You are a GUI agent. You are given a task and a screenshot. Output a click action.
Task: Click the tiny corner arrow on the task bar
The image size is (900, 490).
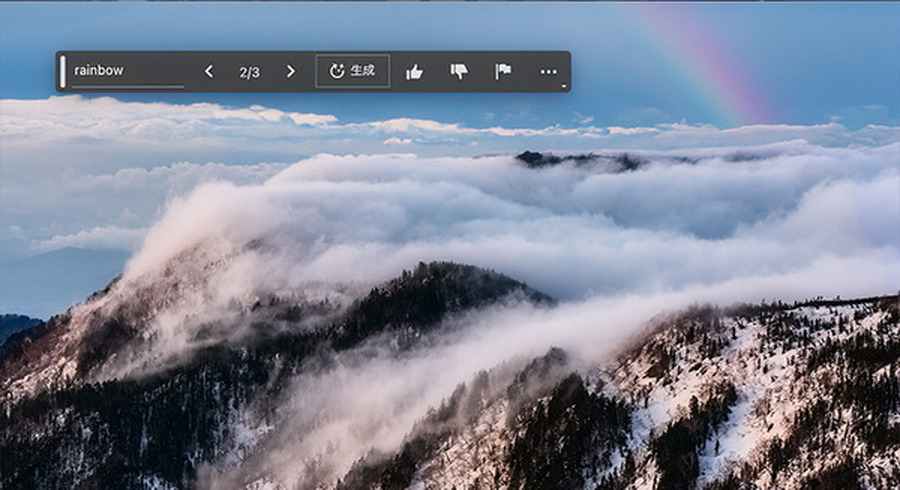pos(564,87)
